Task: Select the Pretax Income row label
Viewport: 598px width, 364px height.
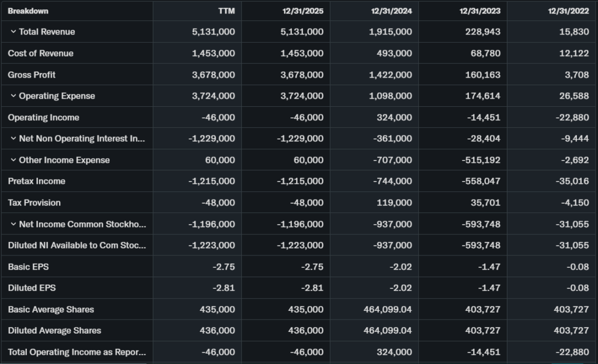Action: 36,181
